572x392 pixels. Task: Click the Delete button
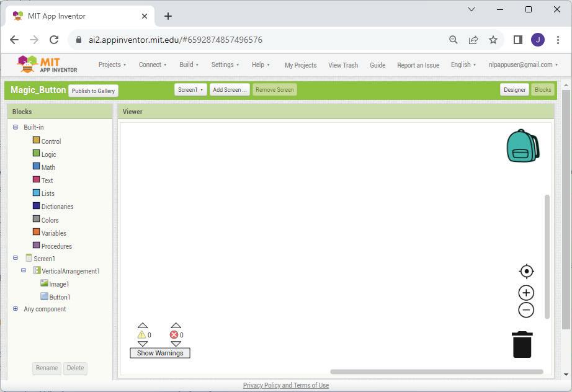click(75, 368)
